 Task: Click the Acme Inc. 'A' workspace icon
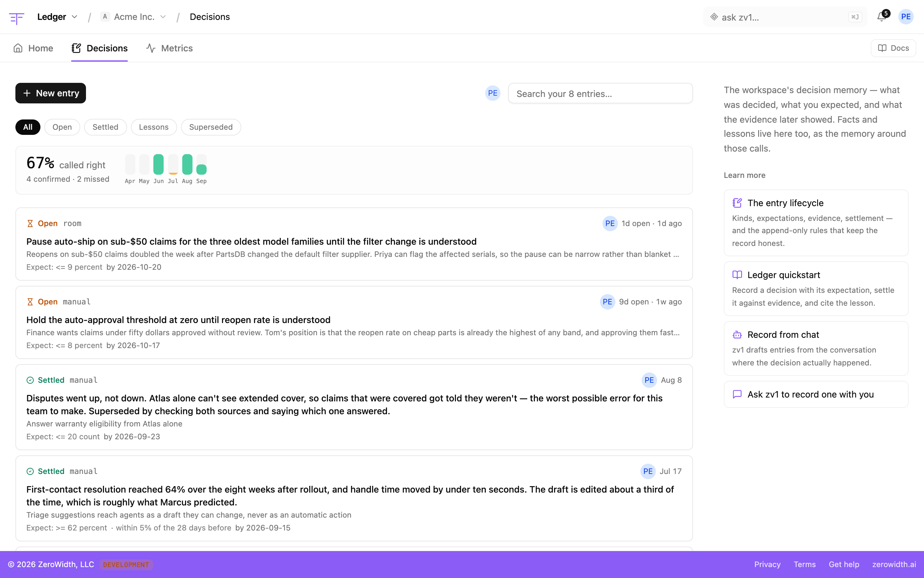click(x=105, y=16)
